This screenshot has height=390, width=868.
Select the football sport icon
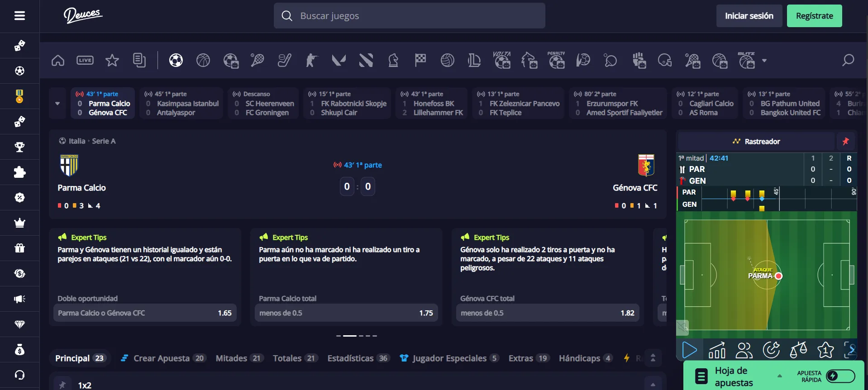click(x=176, y=60)
